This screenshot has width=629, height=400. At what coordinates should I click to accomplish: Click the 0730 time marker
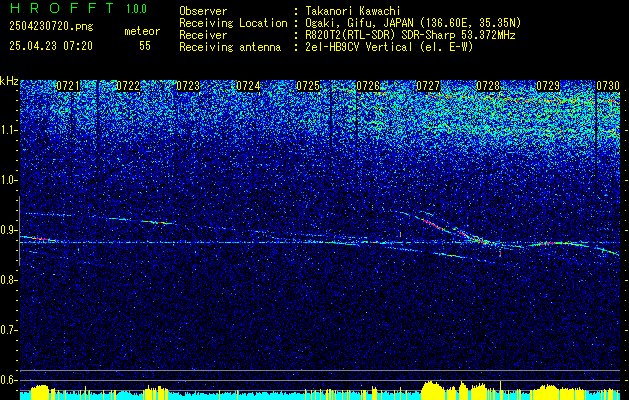tap(608, 86)
